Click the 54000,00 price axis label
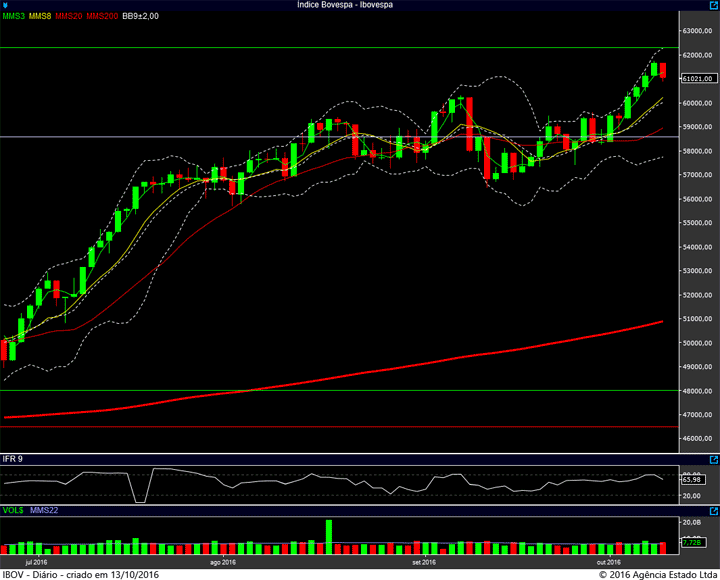Image resolution: width=720 pixels, height=580 pixels. click(698, 247)
